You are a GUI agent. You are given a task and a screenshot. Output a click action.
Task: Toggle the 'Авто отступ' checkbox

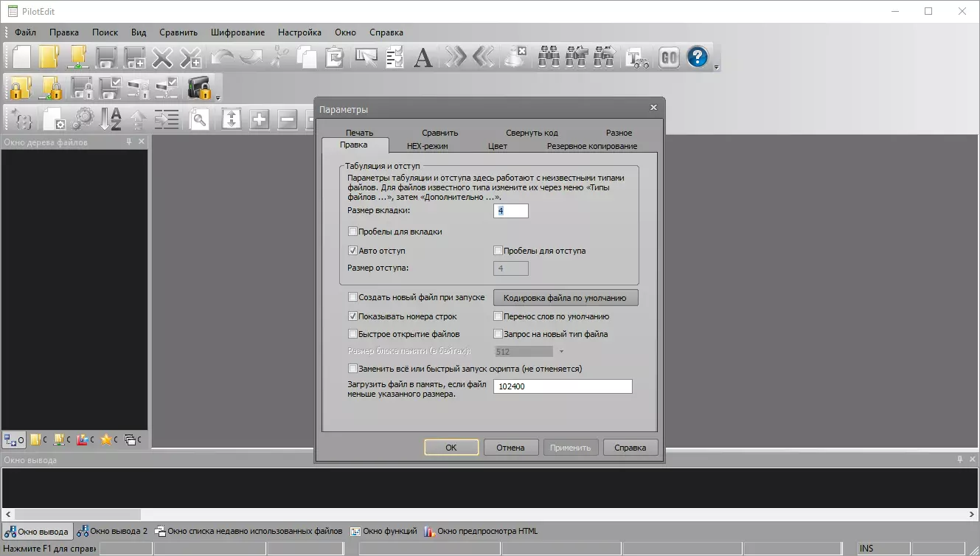352,251
